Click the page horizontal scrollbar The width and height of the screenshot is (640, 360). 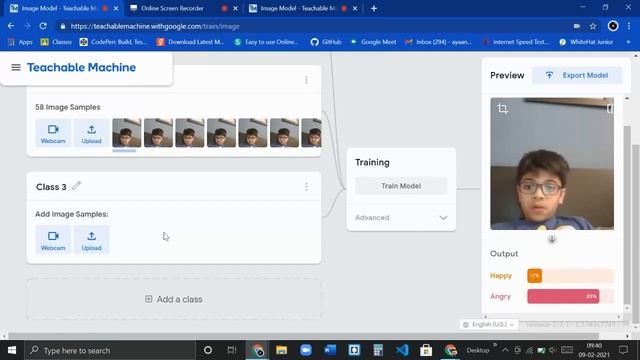[x=304, y=336]
